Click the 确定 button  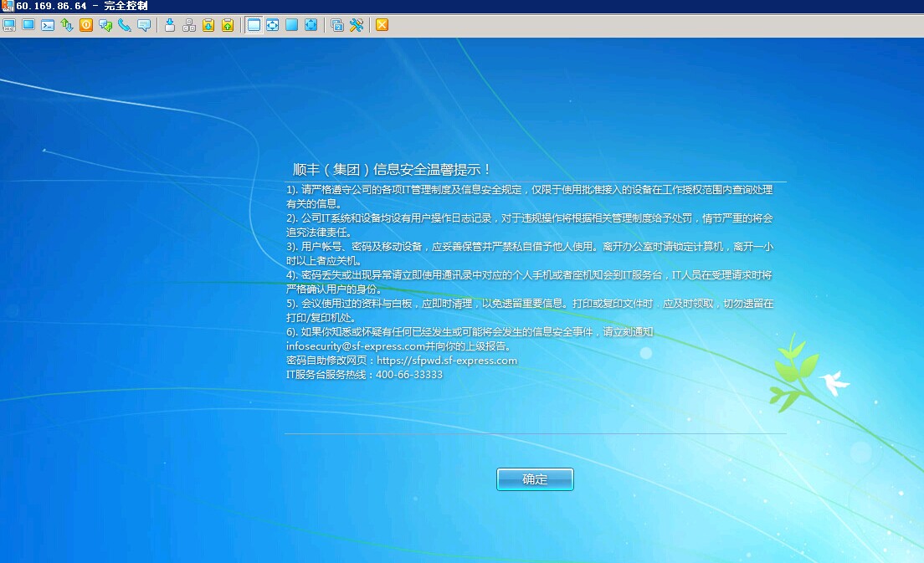pyautogui.click(x=535, y=479)
